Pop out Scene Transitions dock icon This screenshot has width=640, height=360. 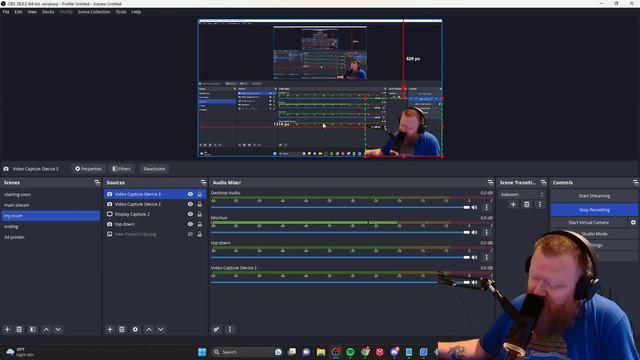click(543, 182)
